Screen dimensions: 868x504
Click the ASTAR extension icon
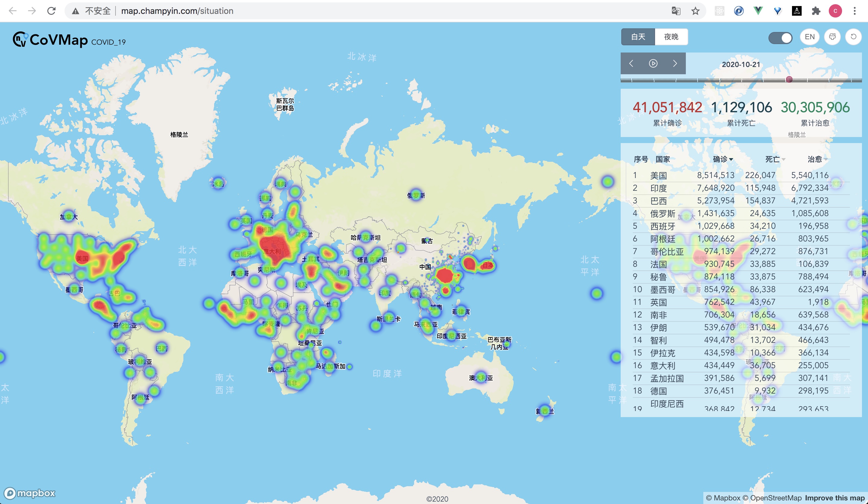[x=797, y=11]
